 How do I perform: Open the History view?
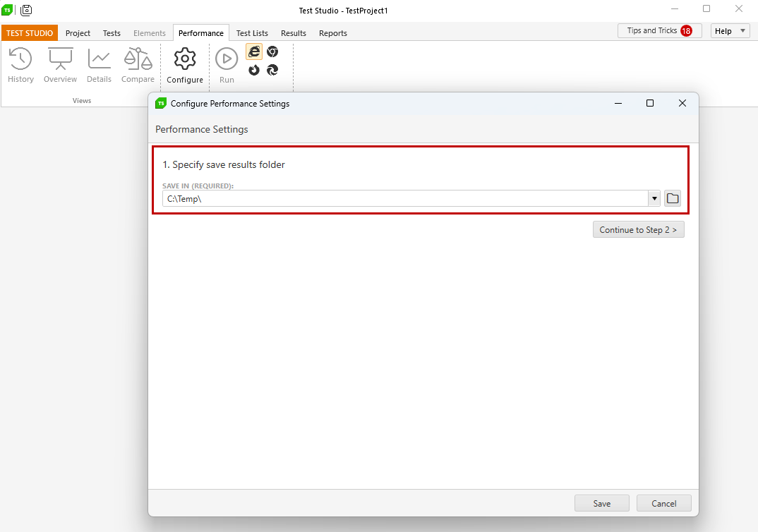click(x=20, y=65)
